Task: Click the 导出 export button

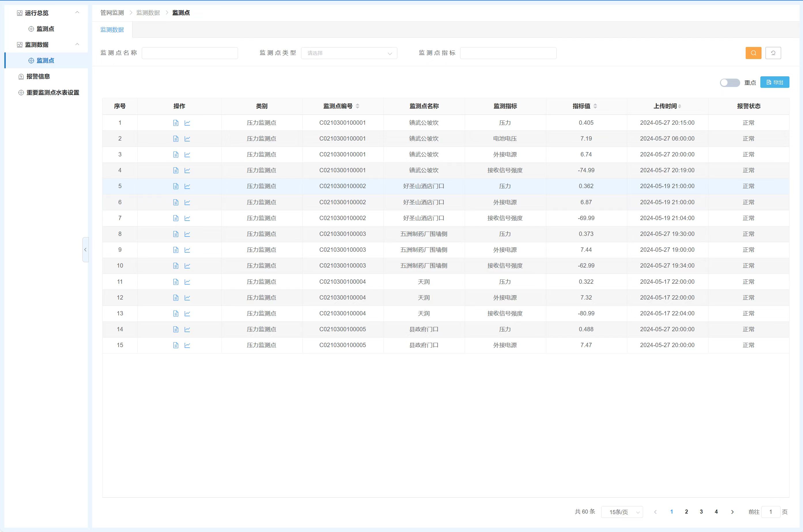Action: coord(774,82)
